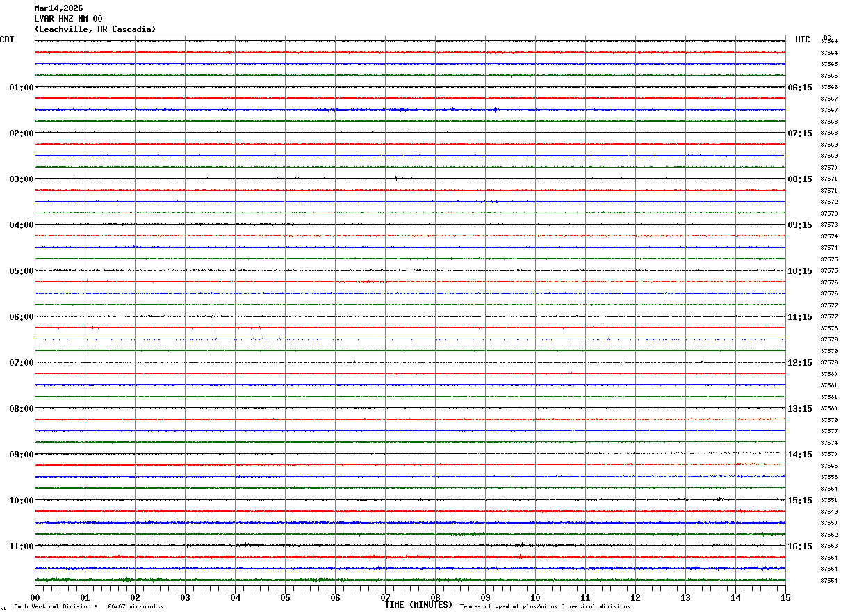
Task: Select the 11:00 CDT row label
Action: coord(21,546)
